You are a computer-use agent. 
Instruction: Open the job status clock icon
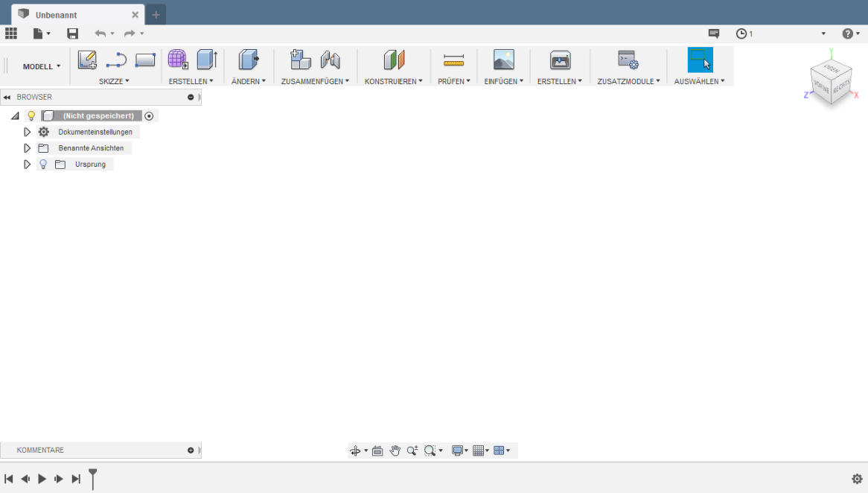(x=741, y=34)
